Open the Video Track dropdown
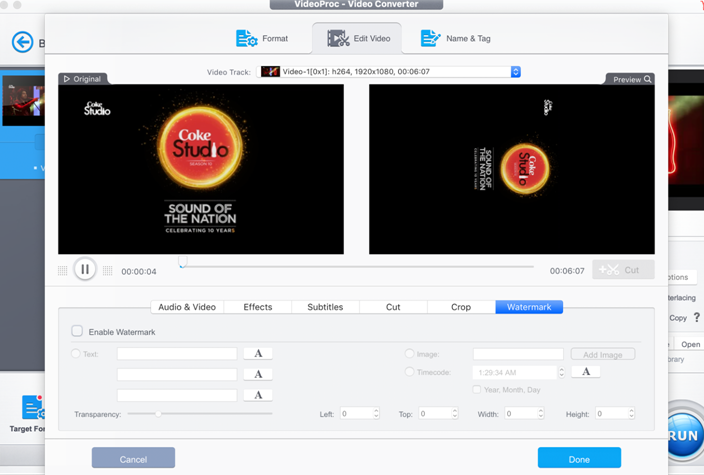This screenshot has height=475, width=704. coord(516,72)
